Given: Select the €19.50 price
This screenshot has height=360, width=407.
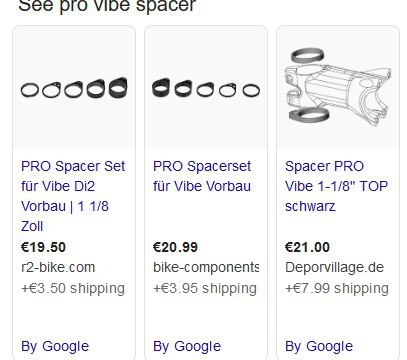Looking at the screenshot, I should (x=43, y=247).
